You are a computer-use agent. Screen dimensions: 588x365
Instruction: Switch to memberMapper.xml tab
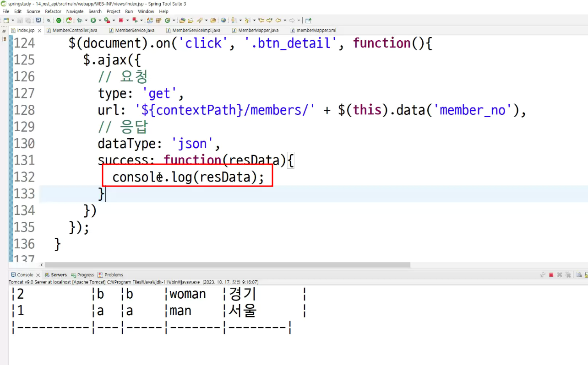click(313, 30)
